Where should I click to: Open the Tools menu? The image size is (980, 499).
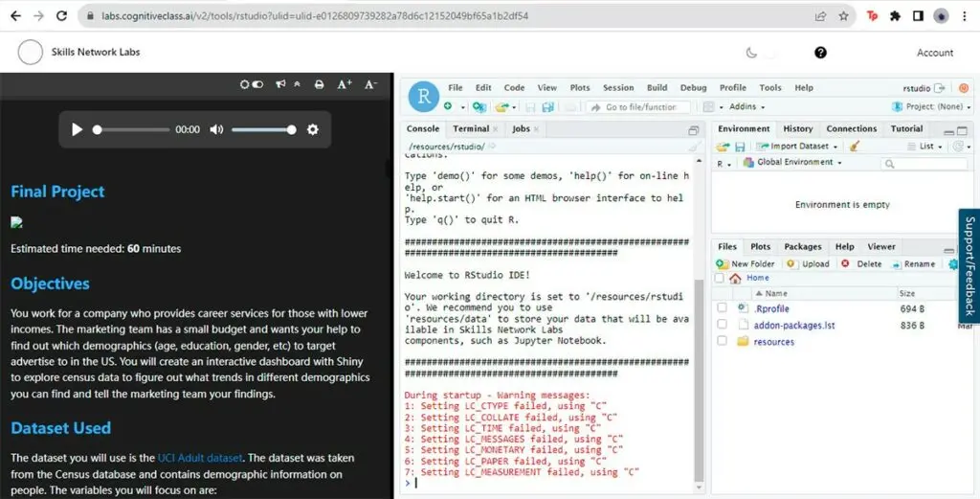click(x=770, y=88)
